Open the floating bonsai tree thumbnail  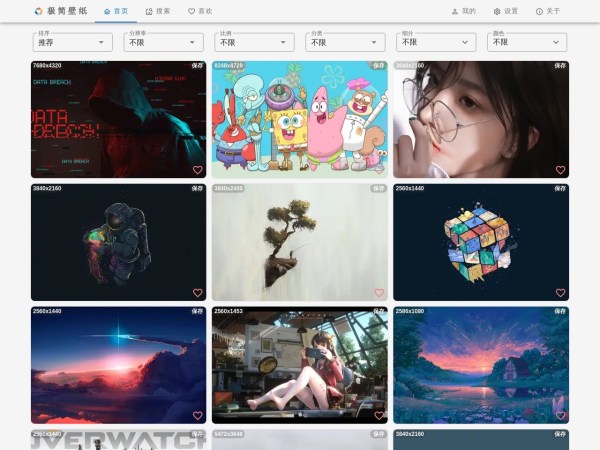pos(300,242)
